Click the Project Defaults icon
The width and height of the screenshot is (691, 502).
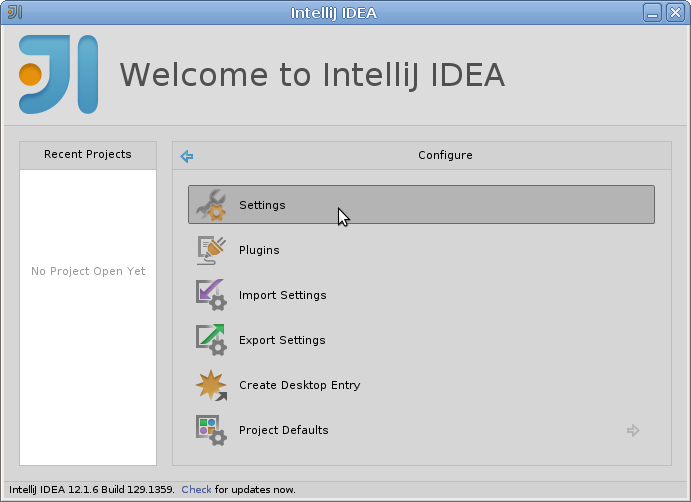click(x=211, y=430)
